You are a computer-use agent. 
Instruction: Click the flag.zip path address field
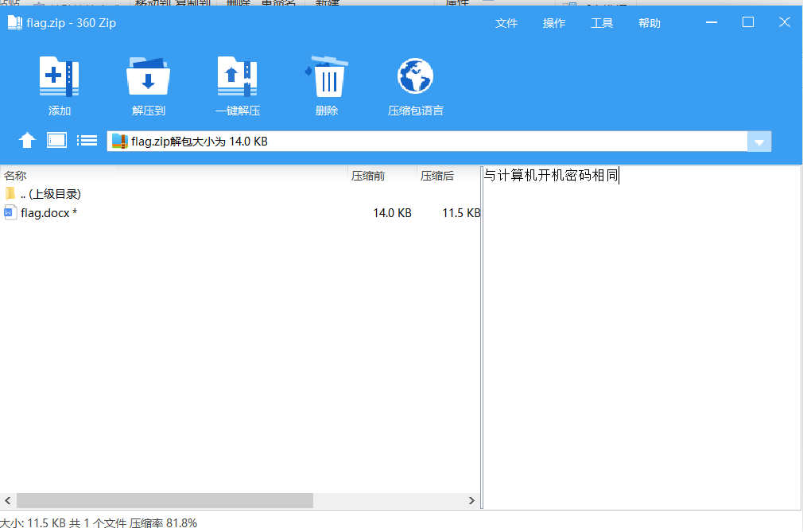pos(427,142)
